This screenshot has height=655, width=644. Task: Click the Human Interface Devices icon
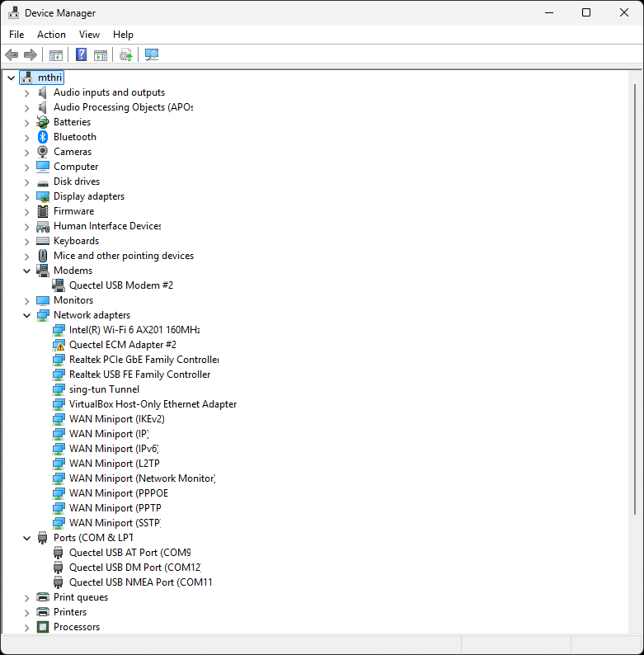(x=43, y=226)
